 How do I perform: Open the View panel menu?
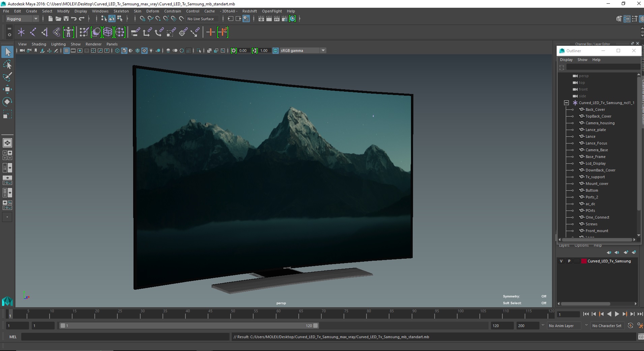(x=22, y=44)
